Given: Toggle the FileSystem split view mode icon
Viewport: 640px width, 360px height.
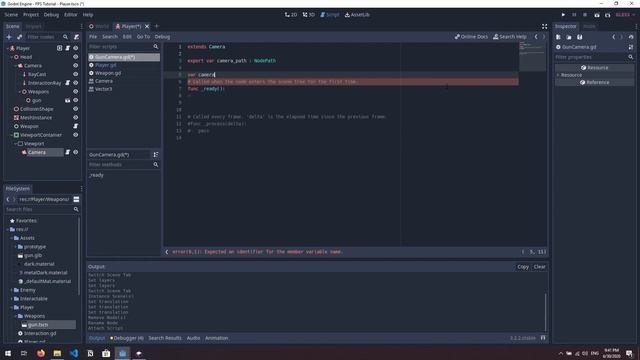Looking at the screenshot, I should 76,200.
